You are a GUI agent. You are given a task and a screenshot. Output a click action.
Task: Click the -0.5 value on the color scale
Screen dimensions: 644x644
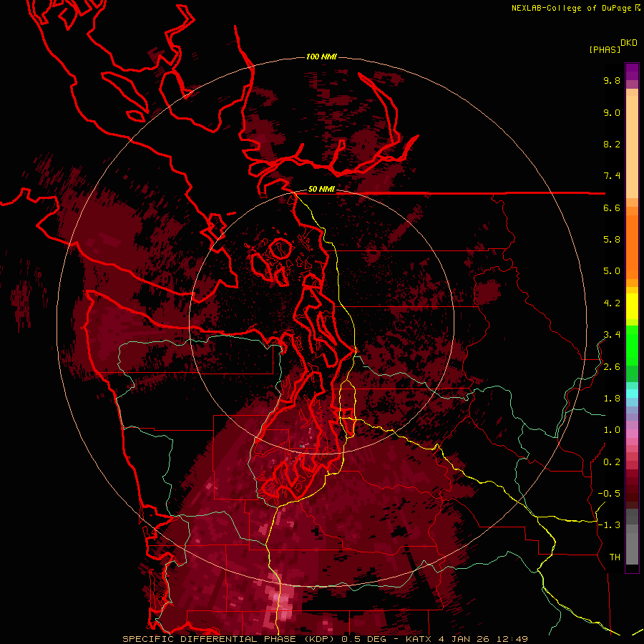coord(609,494)
